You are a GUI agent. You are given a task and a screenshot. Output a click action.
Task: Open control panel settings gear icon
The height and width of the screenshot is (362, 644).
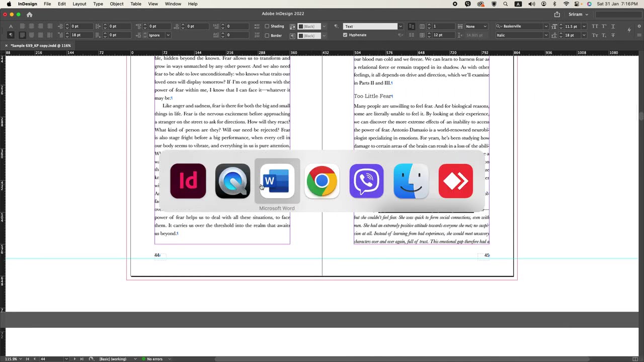pos(638,26)
